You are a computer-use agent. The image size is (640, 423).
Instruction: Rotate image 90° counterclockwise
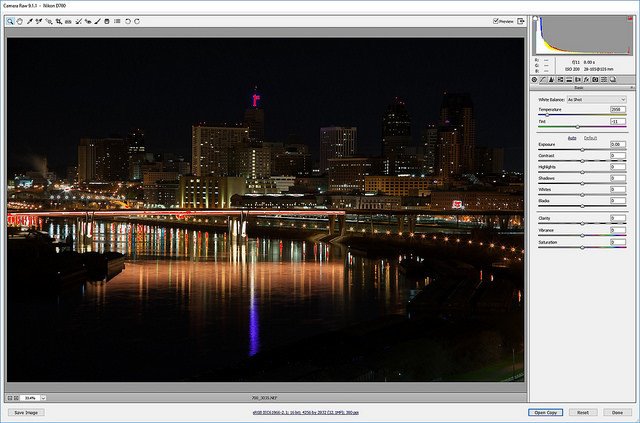127,21
